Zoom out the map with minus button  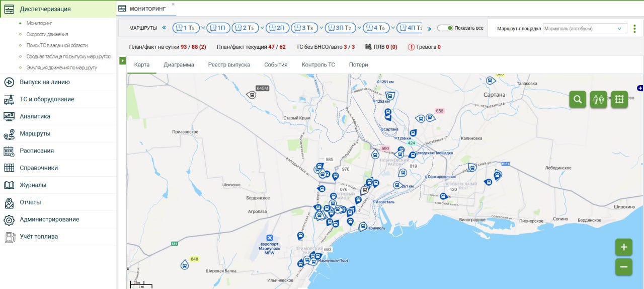click(623, 267)
